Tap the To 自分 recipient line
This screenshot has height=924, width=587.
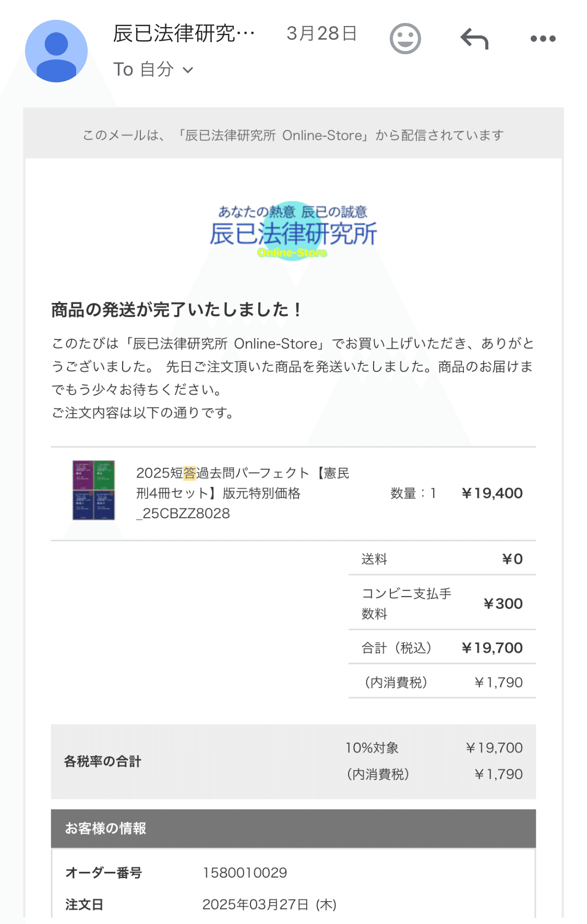point(144,70)
